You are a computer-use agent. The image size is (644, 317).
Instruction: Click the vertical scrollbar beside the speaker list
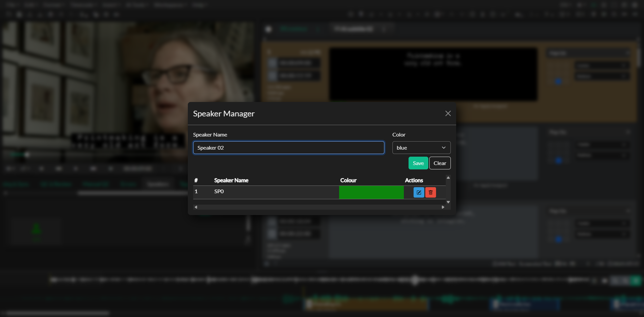coord(448,190)
